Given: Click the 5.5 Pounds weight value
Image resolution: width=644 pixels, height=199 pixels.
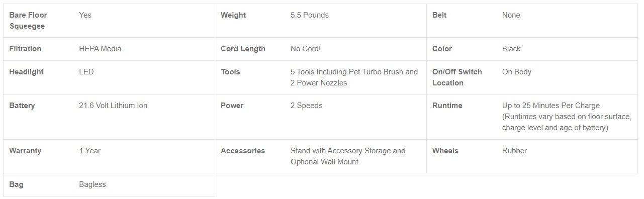Looking at the screenshot, I should (x=310, y=15).
